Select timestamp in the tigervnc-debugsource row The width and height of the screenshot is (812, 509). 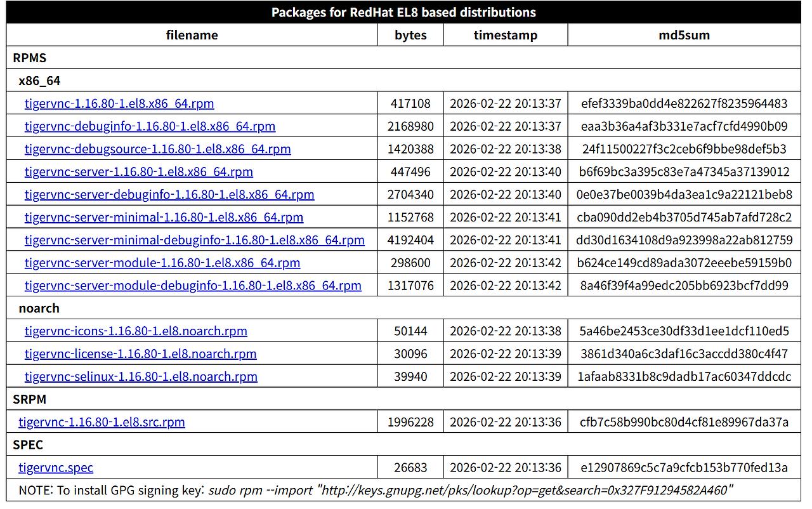(506, 149)
